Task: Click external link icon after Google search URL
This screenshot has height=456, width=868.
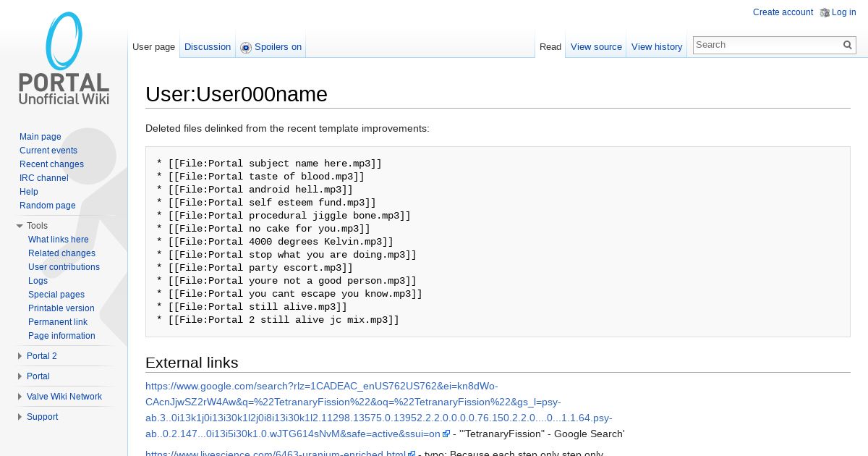Action: point(446,434)
